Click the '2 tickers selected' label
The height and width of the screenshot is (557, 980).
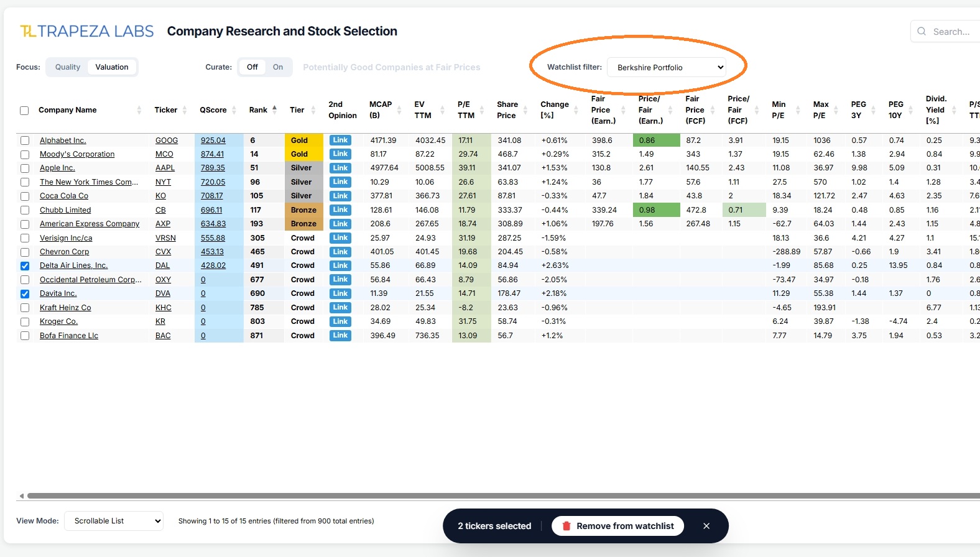pyautogui.click(x=494, y=526)
